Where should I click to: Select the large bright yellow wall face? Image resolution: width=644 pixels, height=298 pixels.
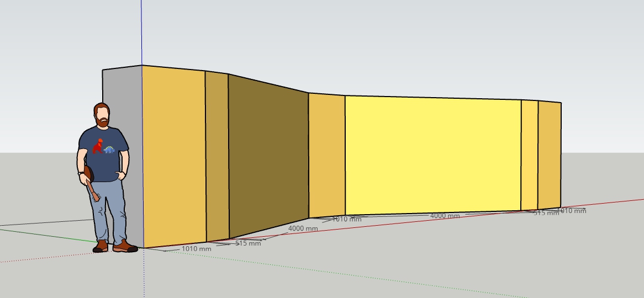pos(432,155)
